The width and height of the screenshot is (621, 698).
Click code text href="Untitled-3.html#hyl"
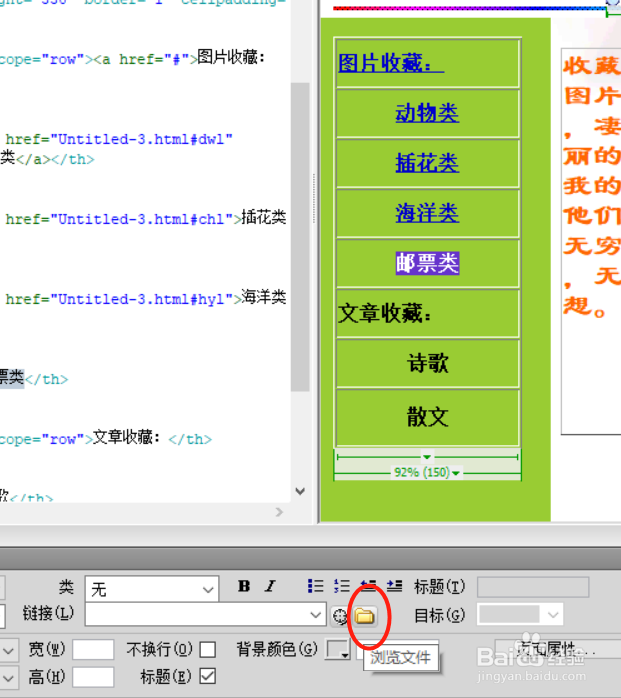[119, 299]
